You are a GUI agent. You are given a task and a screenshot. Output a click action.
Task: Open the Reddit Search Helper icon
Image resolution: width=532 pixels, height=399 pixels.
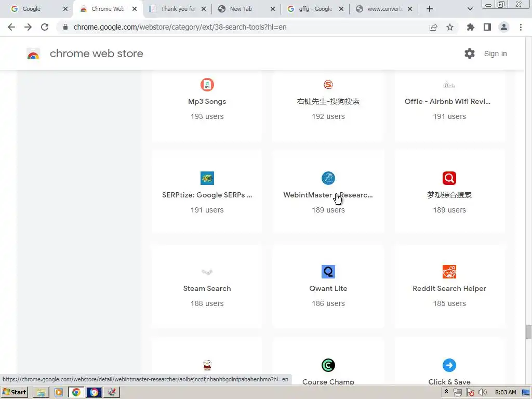coord(449,272)
